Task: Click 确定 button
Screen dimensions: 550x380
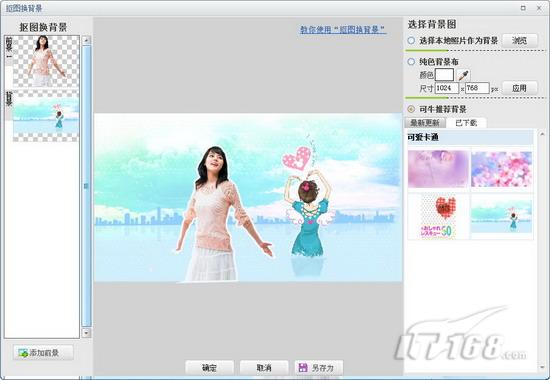Action: click(209, 368)
